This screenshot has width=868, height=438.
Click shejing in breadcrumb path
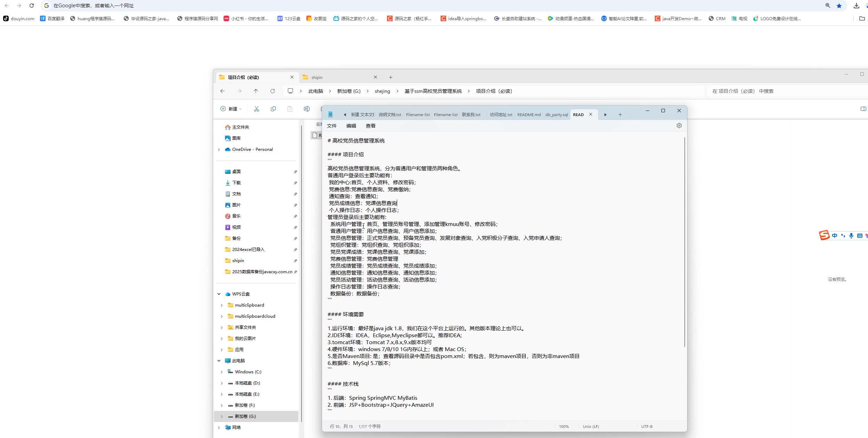pos(382,91)
